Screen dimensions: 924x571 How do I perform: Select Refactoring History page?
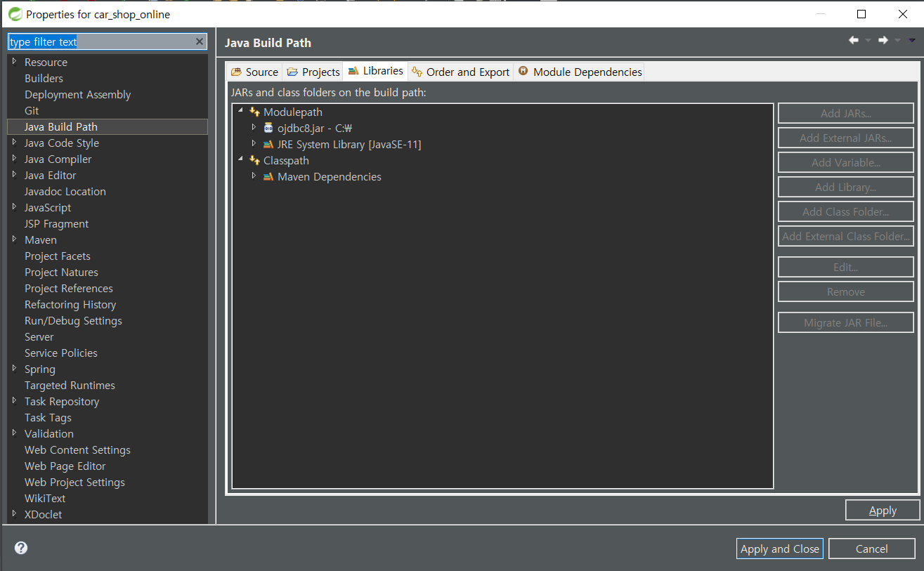70,304
